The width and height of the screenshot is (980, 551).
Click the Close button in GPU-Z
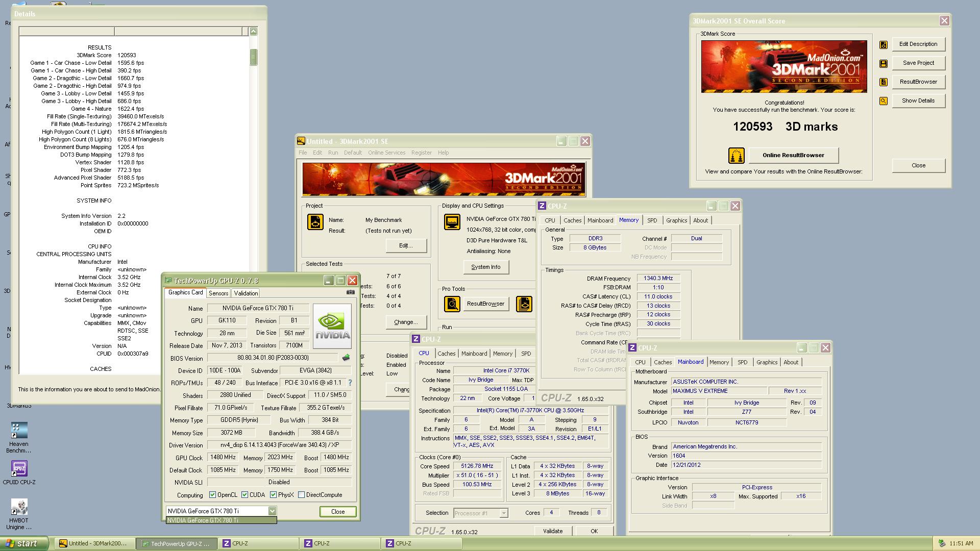click(x=338, y=512)
